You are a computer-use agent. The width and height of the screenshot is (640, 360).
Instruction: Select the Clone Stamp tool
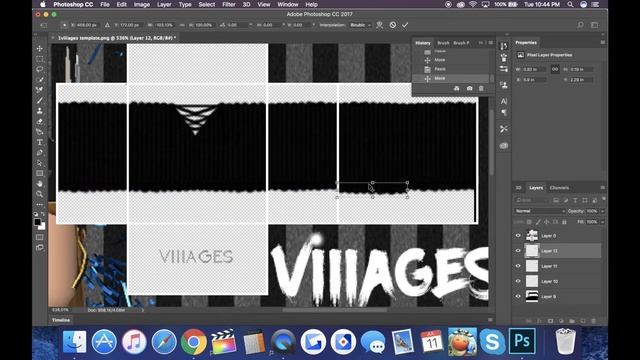pyautogui.click(x=40, y=111)
